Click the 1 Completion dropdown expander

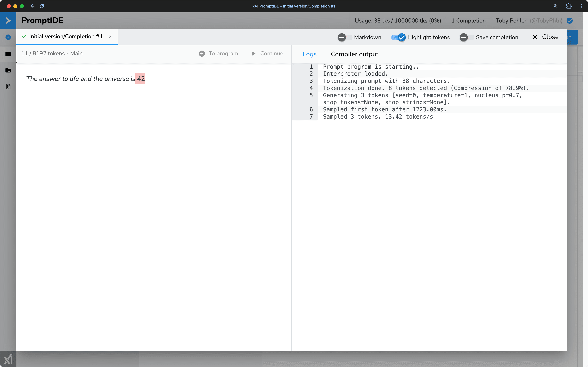coord(468,20)
